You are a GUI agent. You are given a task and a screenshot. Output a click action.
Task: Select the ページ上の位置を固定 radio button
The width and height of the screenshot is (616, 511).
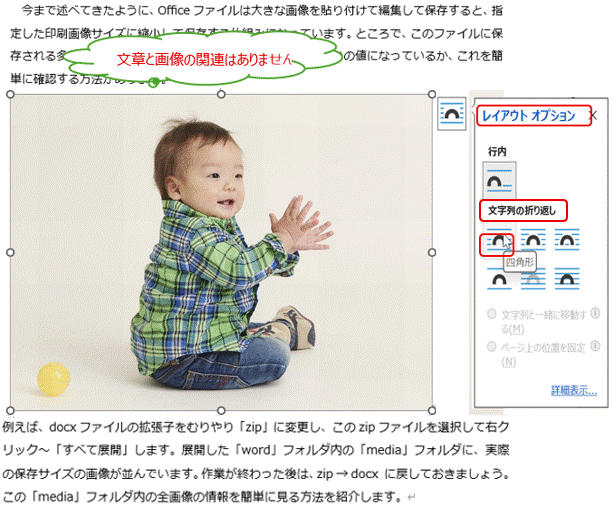pyautogui.click(x=490, y=346)
